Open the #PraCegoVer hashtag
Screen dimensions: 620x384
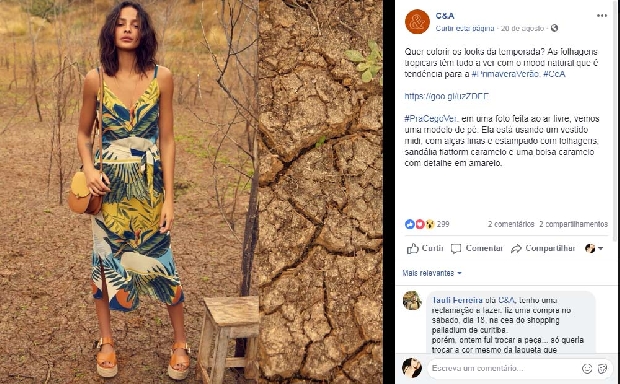coord(431,119)
